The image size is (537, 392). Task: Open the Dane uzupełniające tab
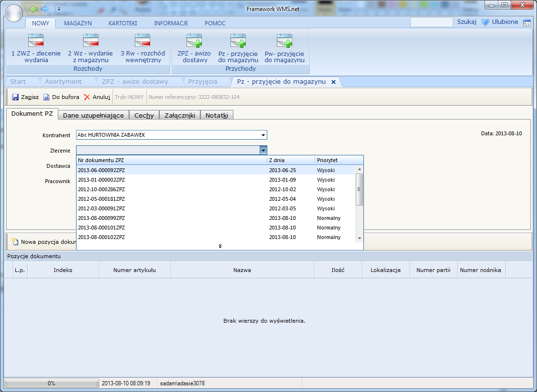click(94, 115)
